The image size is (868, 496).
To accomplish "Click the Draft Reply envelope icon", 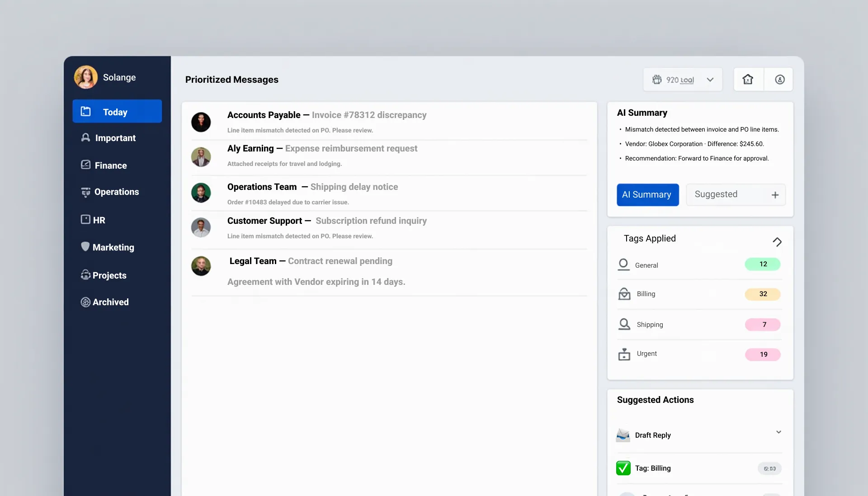I will [623, 435].
